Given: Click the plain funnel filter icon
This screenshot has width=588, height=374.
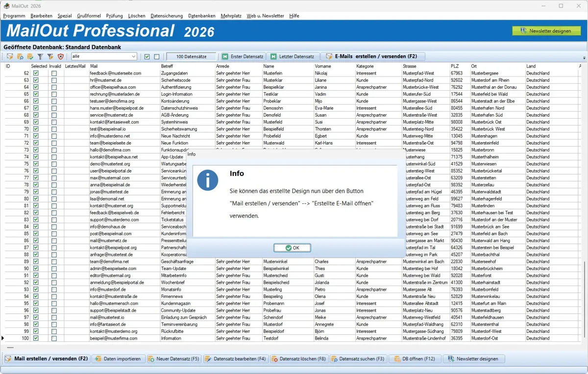Looking at the screenshot, I should (x=41, y=57).
